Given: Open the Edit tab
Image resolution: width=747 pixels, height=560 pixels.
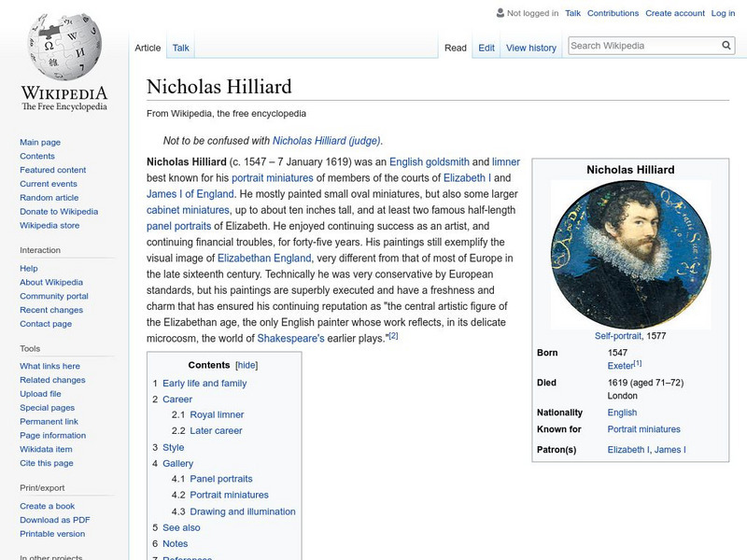Looking at the screenshot, I should 486,48.
